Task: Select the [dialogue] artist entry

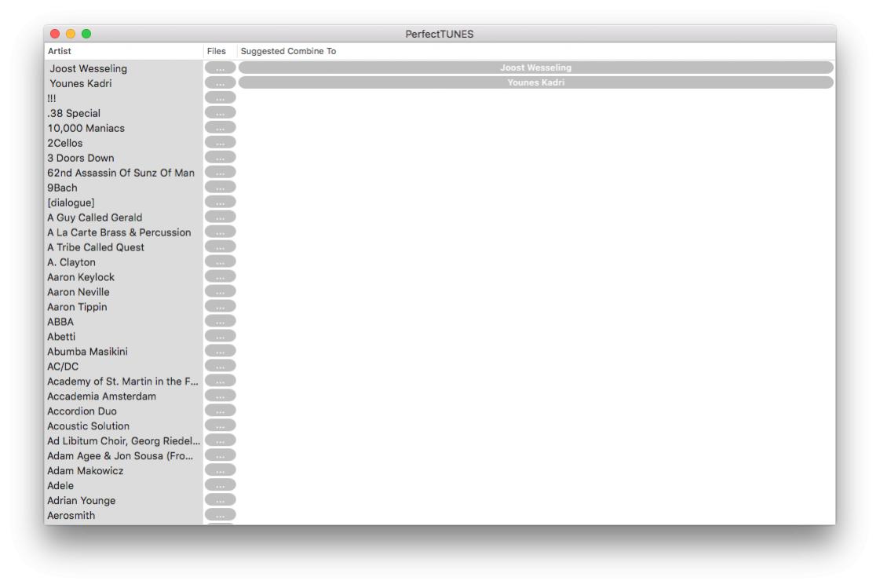Action: [x=71, y=203]
